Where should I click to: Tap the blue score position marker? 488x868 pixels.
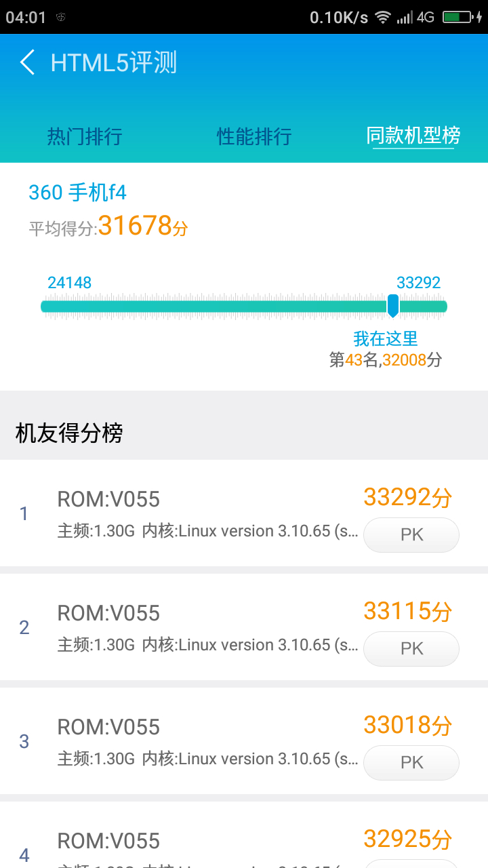(x=393, y=306)
